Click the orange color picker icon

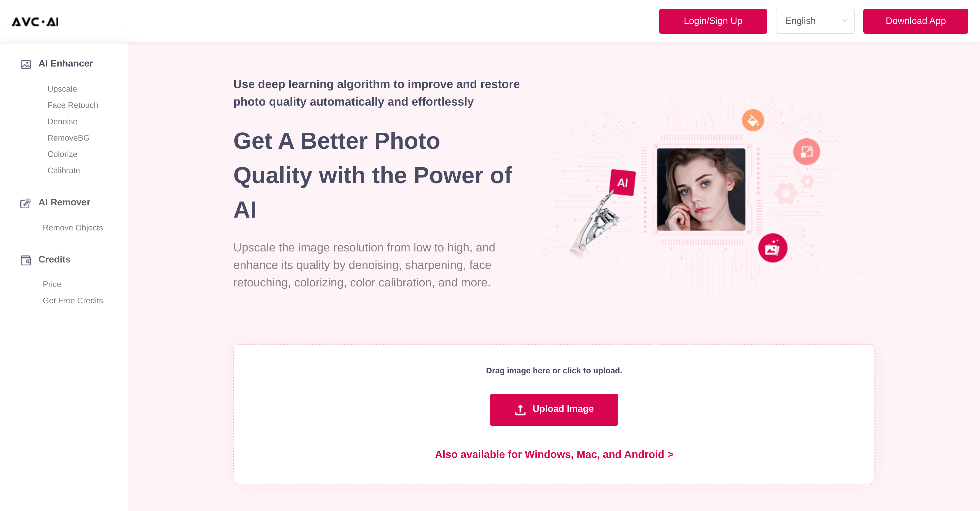click(753, 119)
